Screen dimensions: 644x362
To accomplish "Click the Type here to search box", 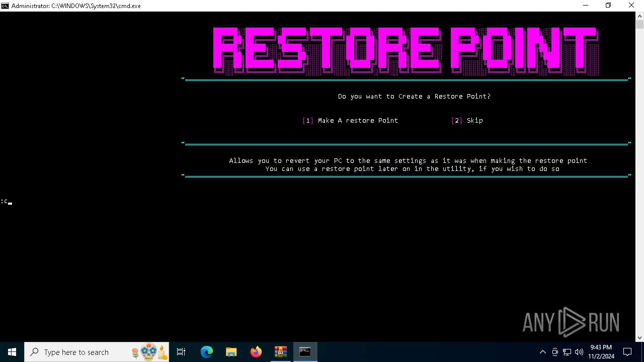I will click(97, 352).
